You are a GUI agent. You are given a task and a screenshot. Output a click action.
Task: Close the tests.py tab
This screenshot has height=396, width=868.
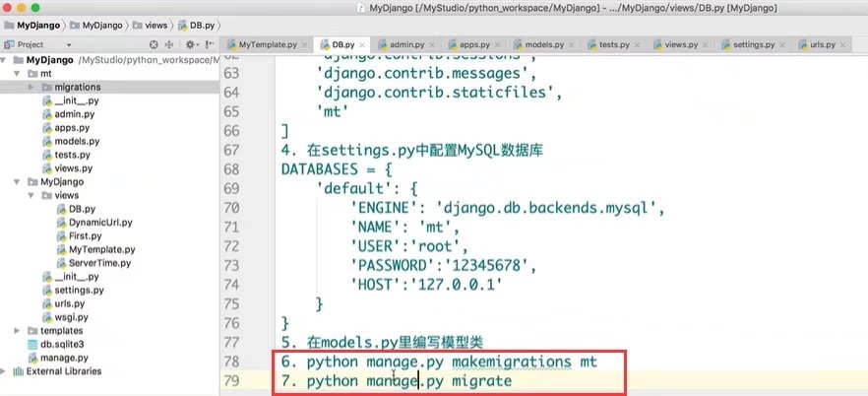[637, 45]
